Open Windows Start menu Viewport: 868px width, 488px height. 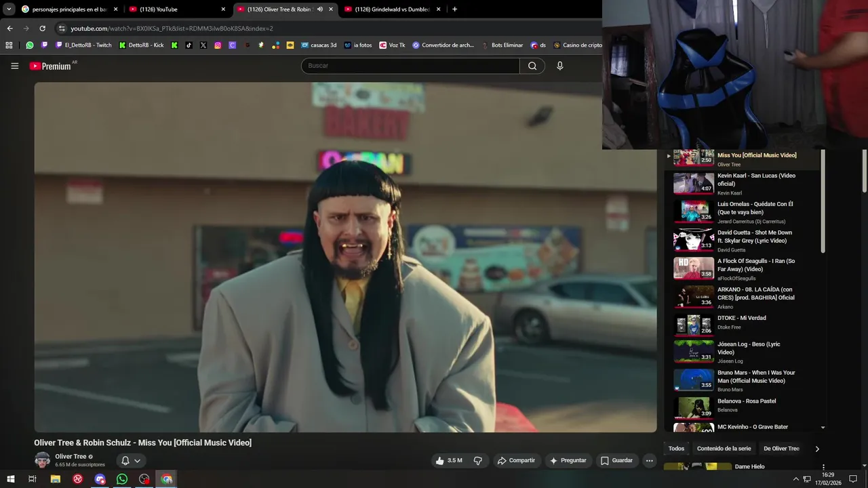coord(9,479)
